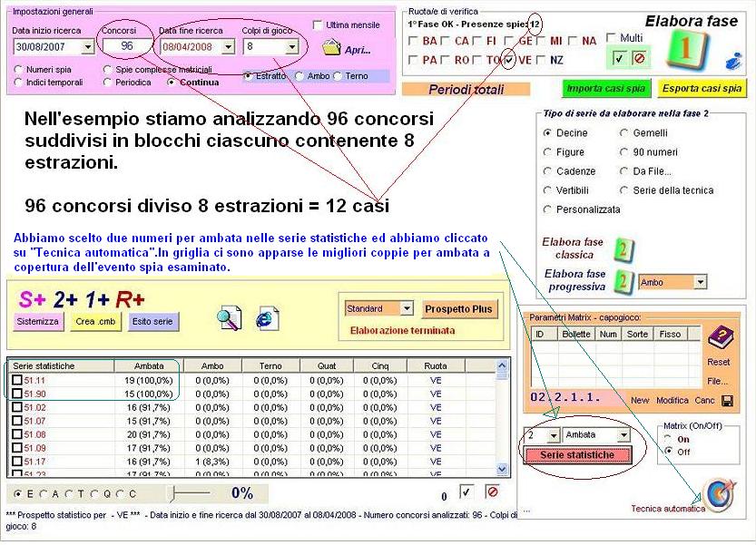Select the Gemelli series type
This screenshot has height=545, width=756.
(623, 133)
